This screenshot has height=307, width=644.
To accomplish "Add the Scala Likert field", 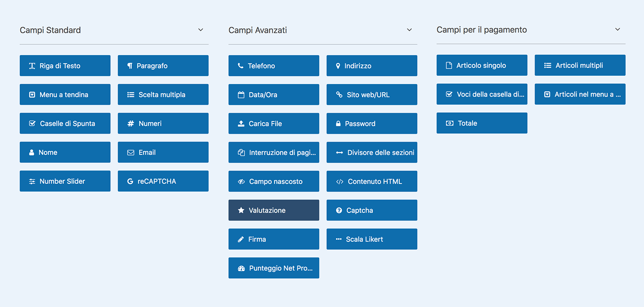I will 372,239.
